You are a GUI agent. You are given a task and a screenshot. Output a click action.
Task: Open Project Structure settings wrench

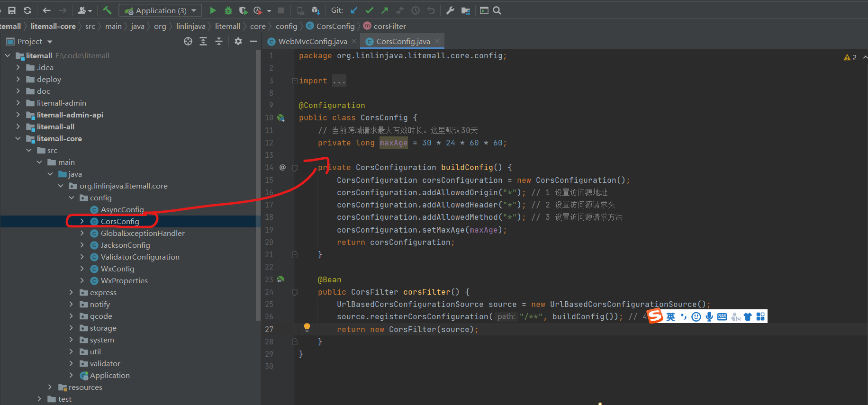point(450,10)
